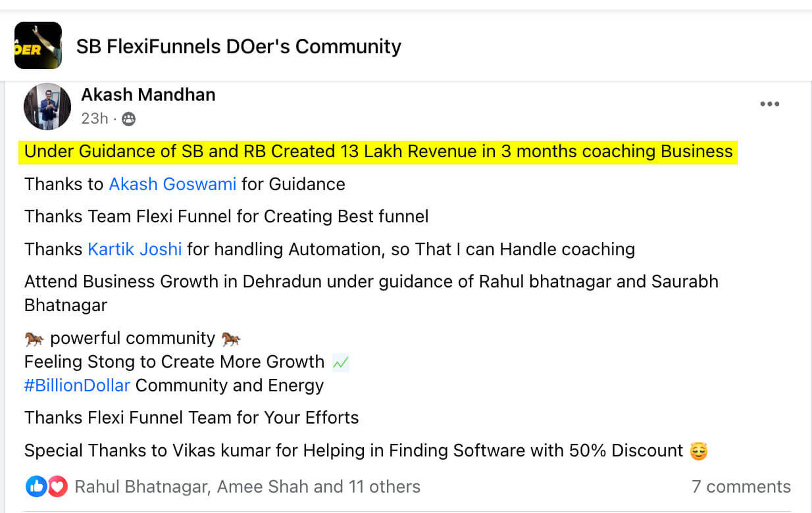812x513 pixels.
Task: Click the #BillionDollar hashtag
Action: (77, 385)
